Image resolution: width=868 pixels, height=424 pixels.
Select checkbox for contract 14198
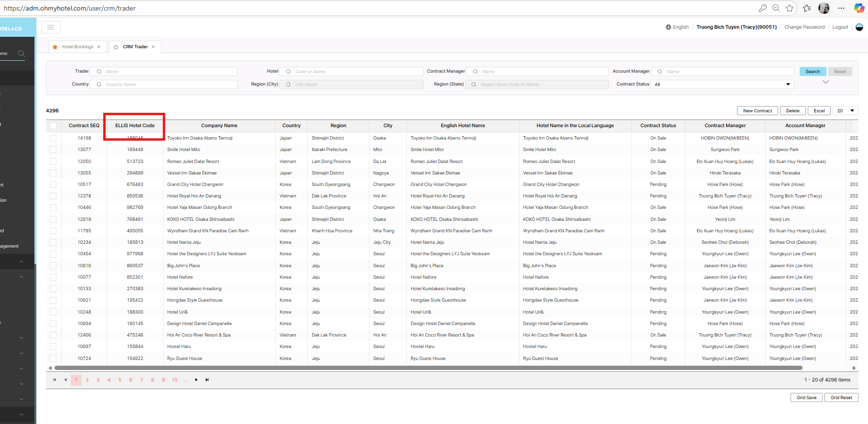(53, 138)
